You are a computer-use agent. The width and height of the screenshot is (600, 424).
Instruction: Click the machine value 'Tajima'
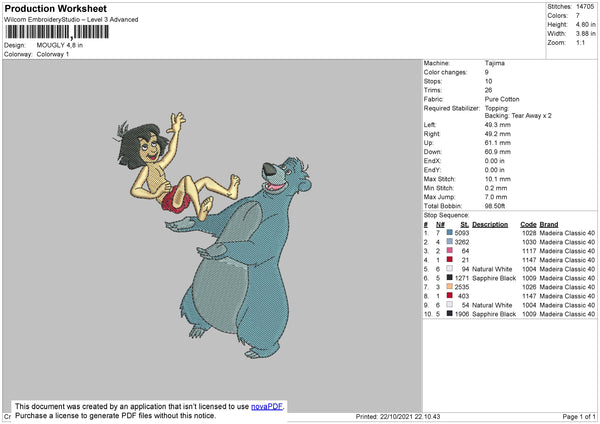pos(494,63)
